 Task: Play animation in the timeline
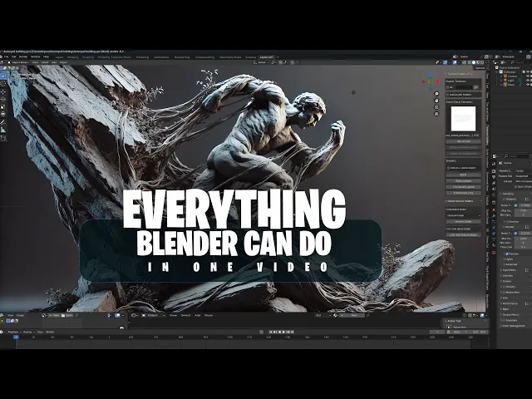(284, 332)
